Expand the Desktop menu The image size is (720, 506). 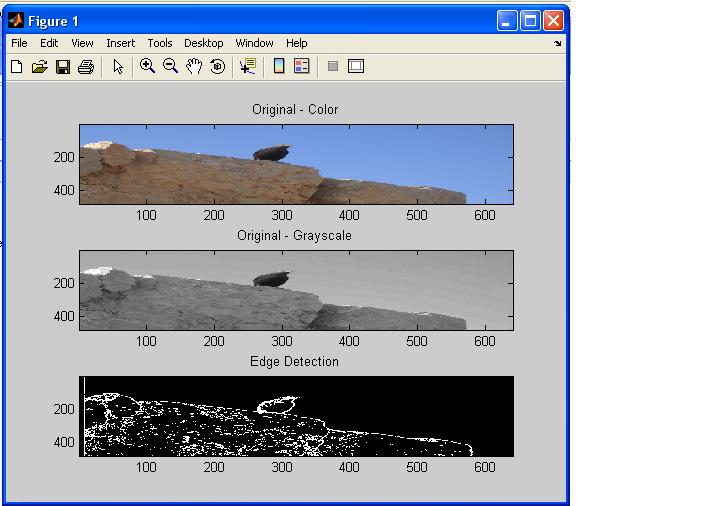[x=203, y=43]
